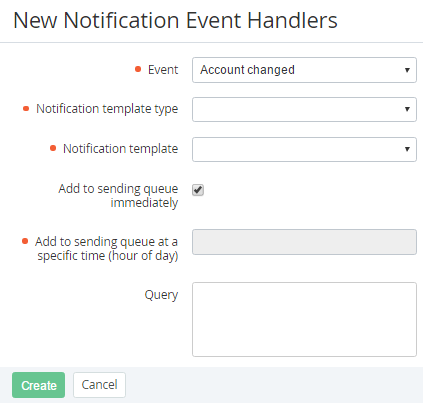Click the Query label

pos(161,295)
